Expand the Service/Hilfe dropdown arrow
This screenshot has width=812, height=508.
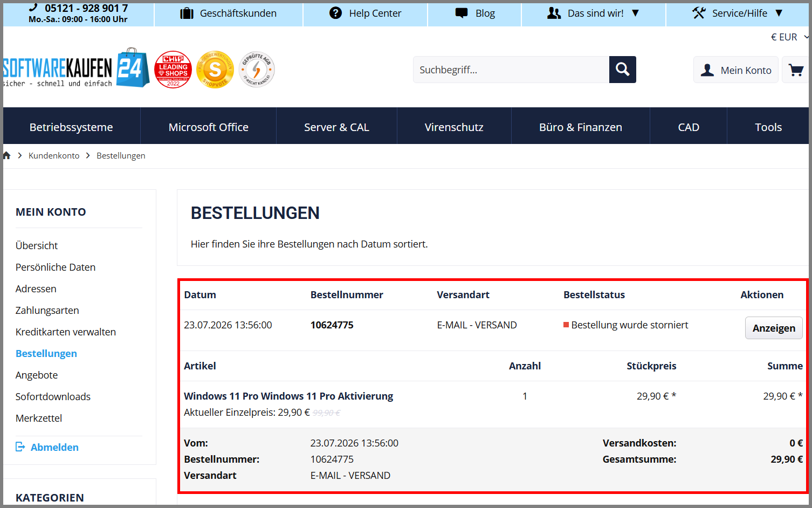click(x=779, y=13)
